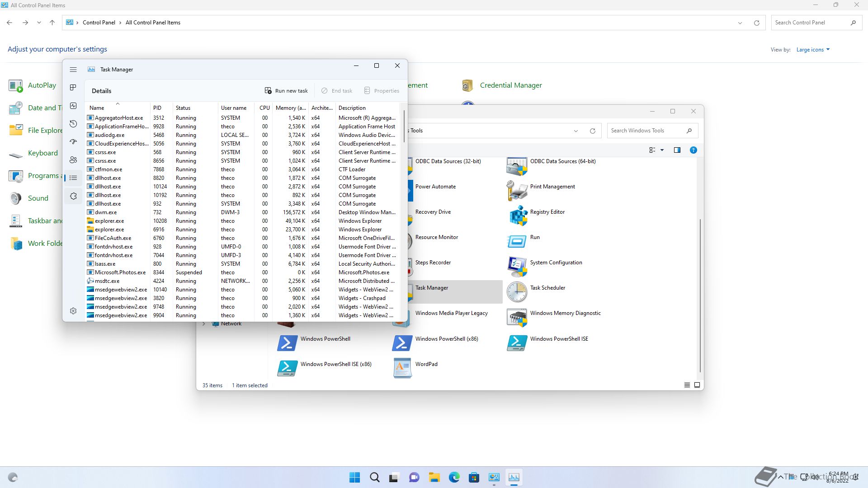Select Microsoft.Photos.exe suspended process
The image size is (868, 488).
(x=242, y=272)
